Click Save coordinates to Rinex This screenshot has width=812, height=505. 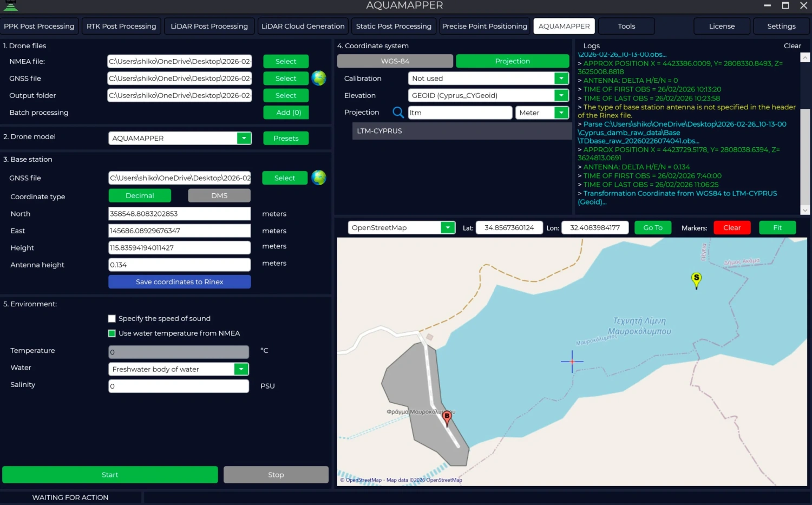pos(180,281)
